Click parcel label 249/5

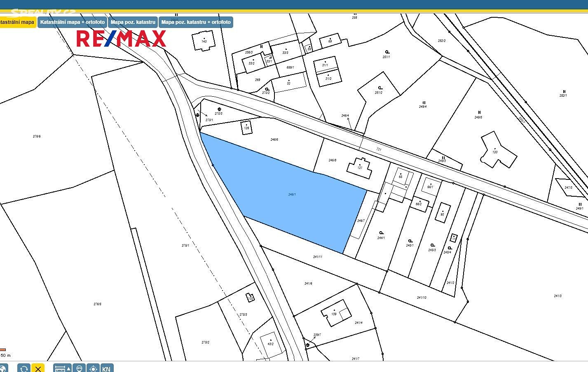click(478, 117)
